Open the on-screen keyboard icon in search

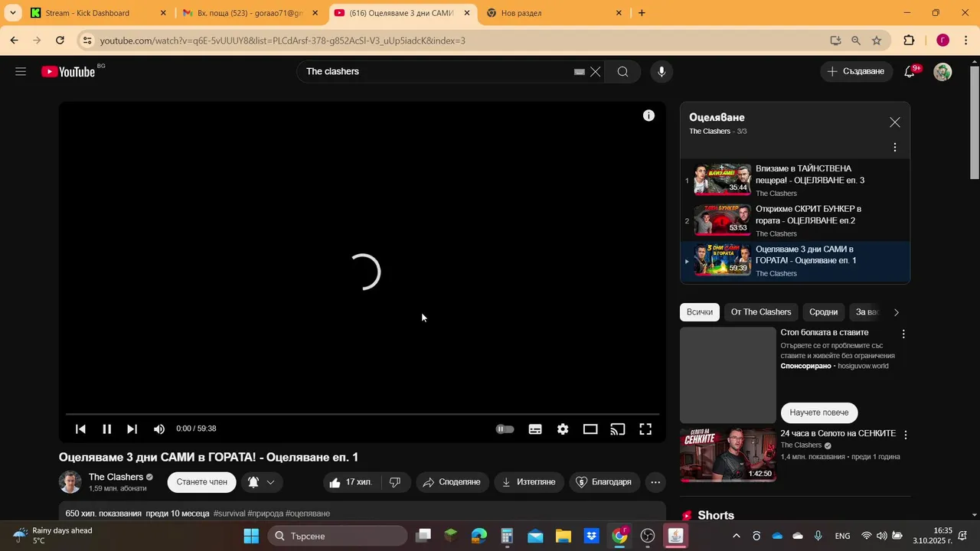tap(580, 71)
